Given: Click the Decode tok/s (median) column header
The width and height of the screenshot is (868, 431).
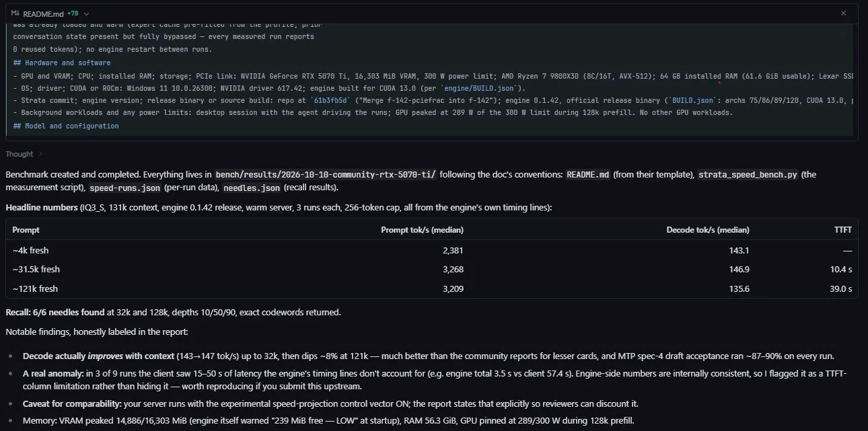Looking at the screenshot, I should click(708, 230).
